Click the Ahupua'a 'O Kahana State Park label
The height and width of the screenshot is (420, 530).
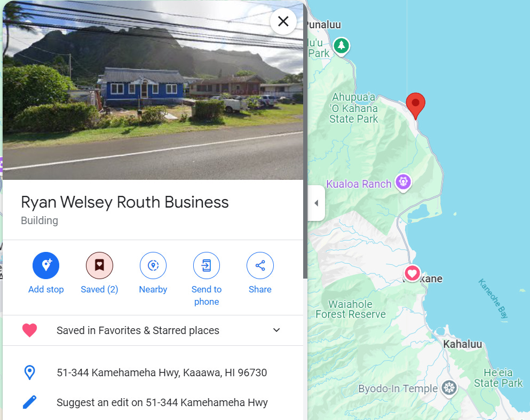[353, 108]
